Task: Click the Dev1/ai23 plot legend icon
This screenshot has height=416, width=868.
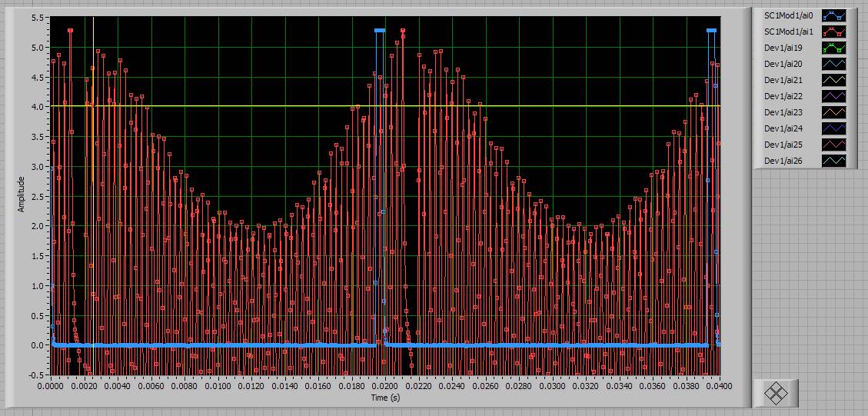Action: 833,112
